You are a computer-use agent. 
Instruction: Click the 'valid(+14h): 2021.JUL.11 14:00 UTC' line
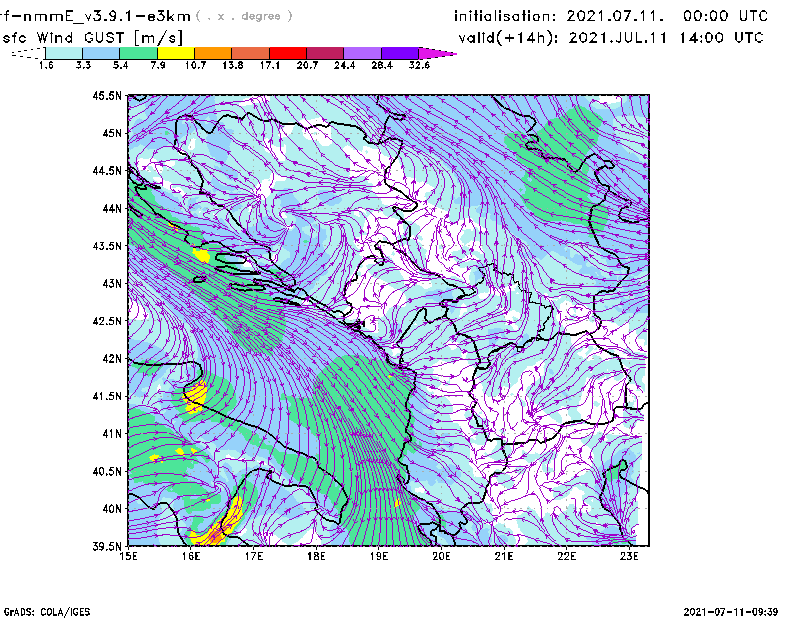[611, 38]
